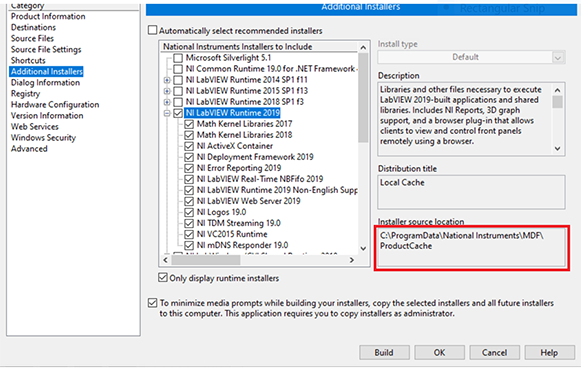Click installers list vertical scrollbar thumb

click(x=363, y=98)
